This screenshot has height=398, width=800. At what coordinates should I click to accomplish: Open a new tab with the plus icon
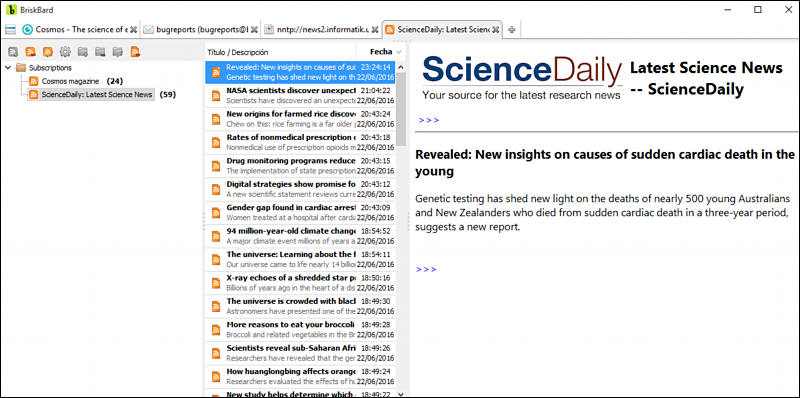(x=512, y=30)
